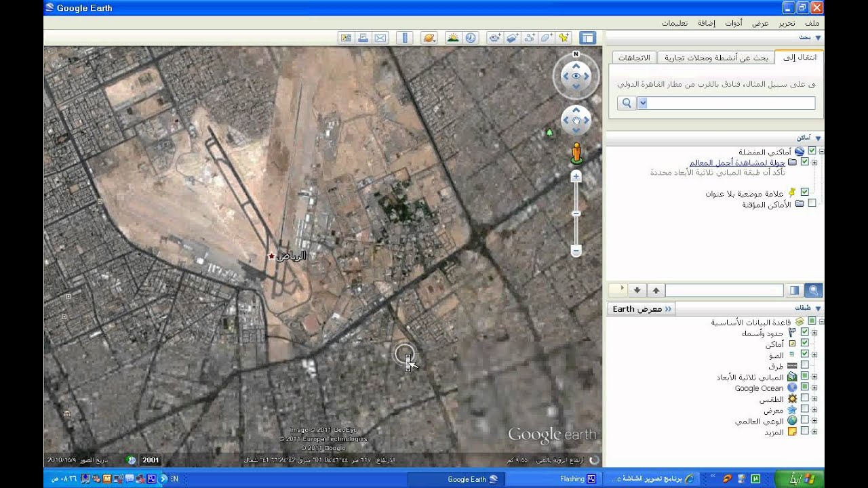The width and height of the screenshot is (868, 488).
Task: Open the ملف menu
Action: point(812,23)
